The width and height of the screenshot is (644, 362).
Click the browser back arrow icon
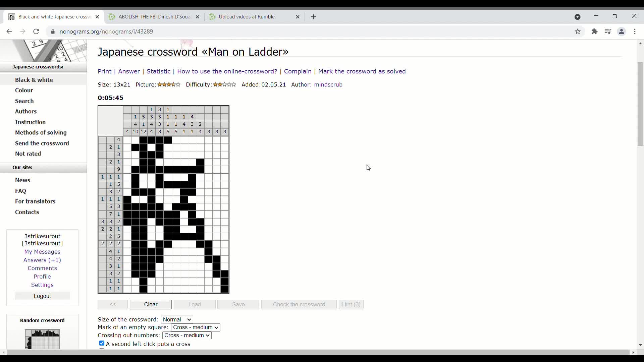tap(9, 32)
